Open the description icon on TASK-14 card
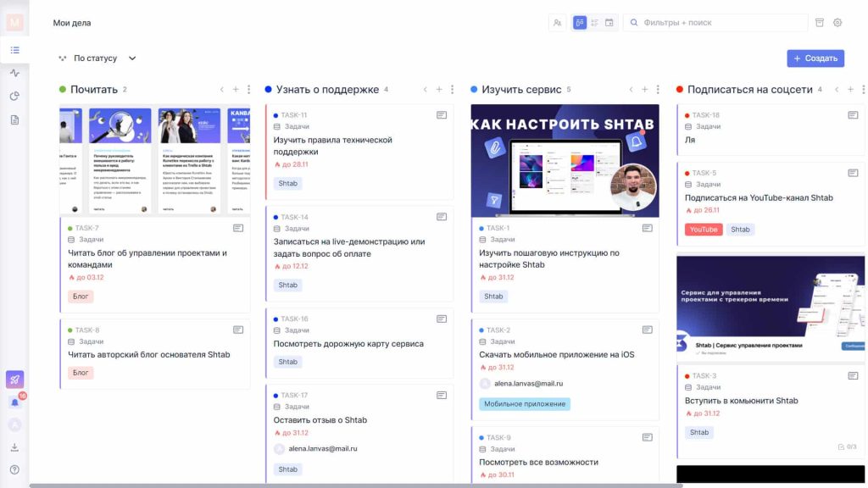The image size is (868, 488). 441,217
